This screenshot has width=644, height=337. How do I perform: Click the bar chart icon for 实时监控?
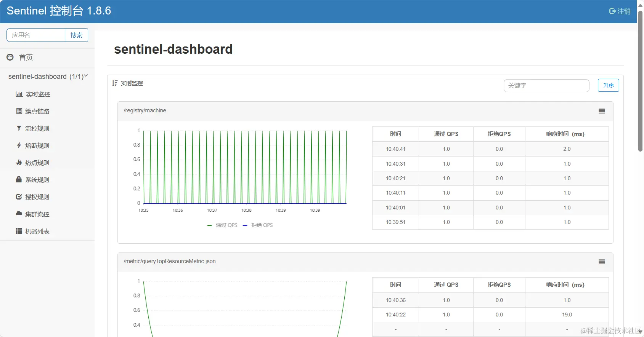[x=19, y=94]
